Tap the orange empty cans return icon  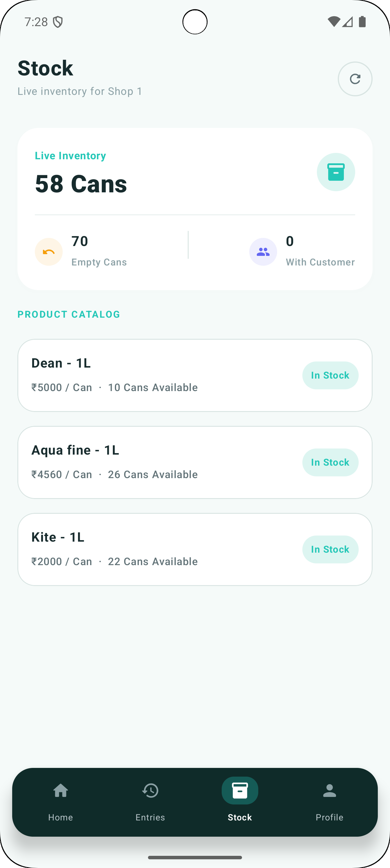tap(49, 252)
